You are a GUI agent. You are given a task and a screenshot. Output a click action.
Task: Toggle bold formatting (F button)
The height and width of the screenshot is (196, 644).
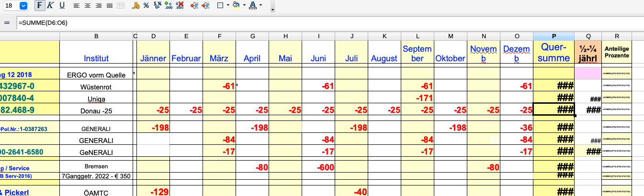(x=40, y=6)
